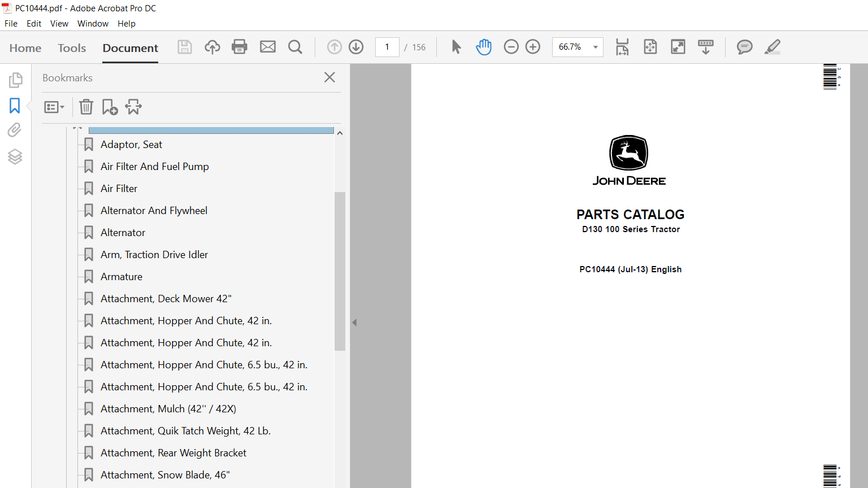The height and width of the screenshot is (488, 868).
Task: Switch to the Document tab
Action: coord(131,48)
